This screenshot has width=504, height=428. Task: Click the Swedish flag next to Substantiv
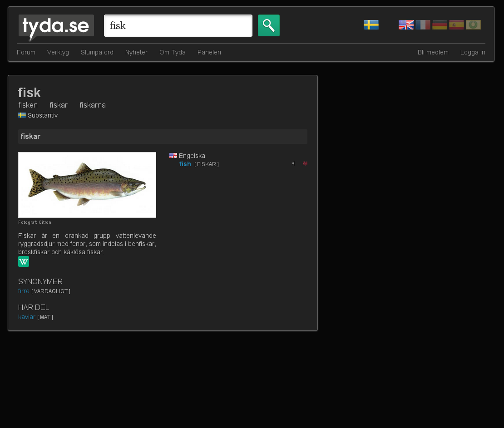22,115
